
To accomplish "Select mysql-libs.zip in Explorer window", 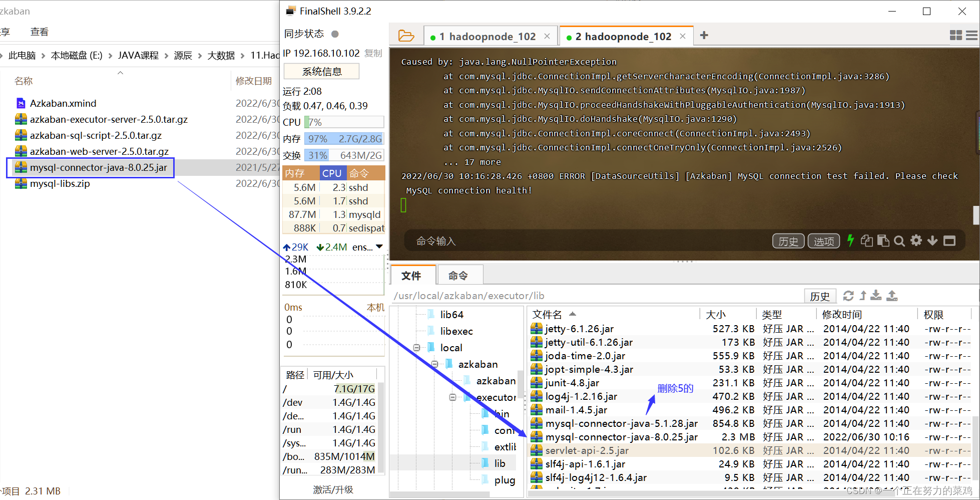I will 60,183.
